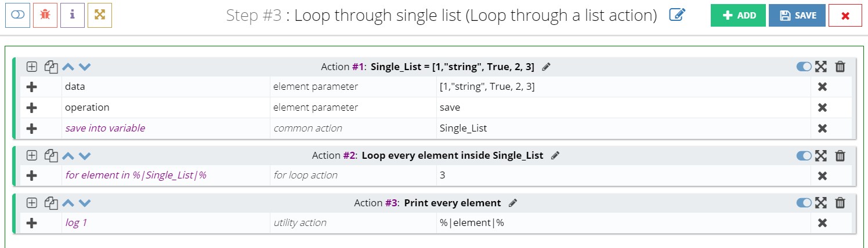Toggle Action #2 enabled switch
This screenshot has height=248, width=868.
point(804,155)
